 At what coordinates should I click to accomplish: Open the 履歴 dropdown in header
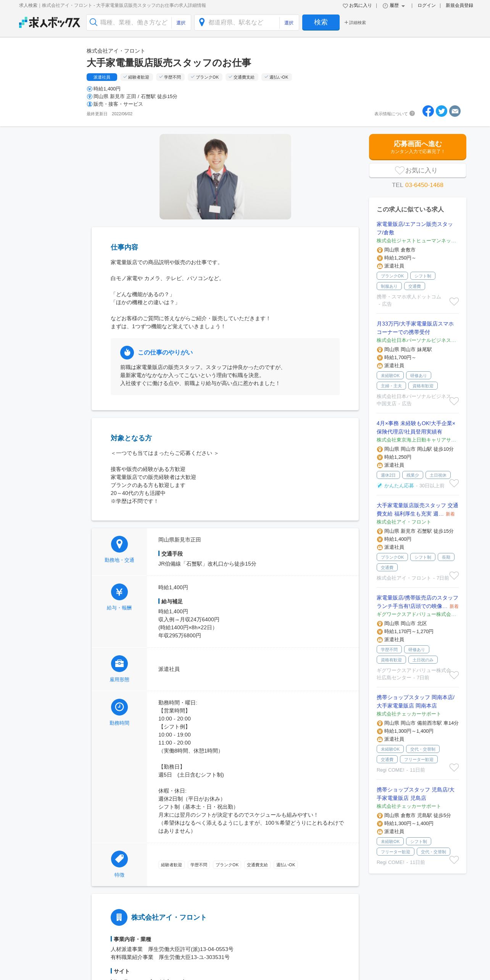(394, 6)
